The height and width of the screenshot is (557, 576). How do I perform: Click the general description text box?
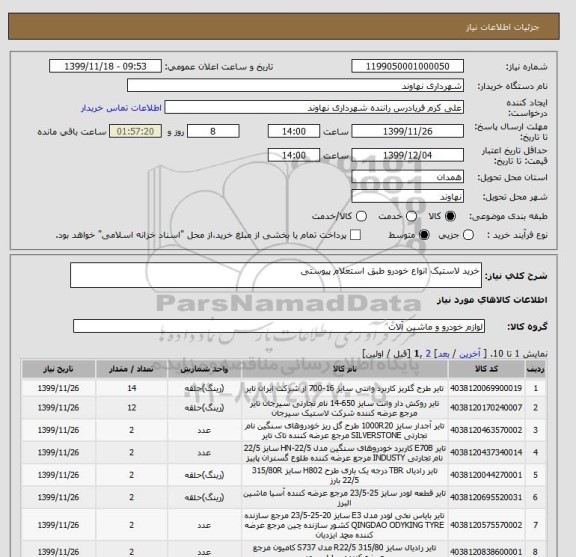tap(276, 275)
